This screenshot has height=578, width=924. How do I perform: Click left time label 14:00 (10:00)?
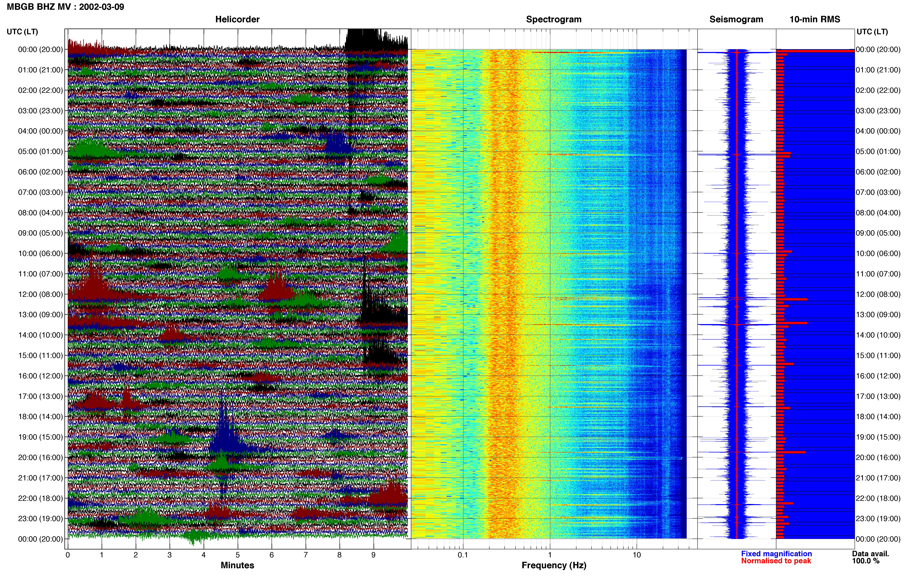click(41, 335)
